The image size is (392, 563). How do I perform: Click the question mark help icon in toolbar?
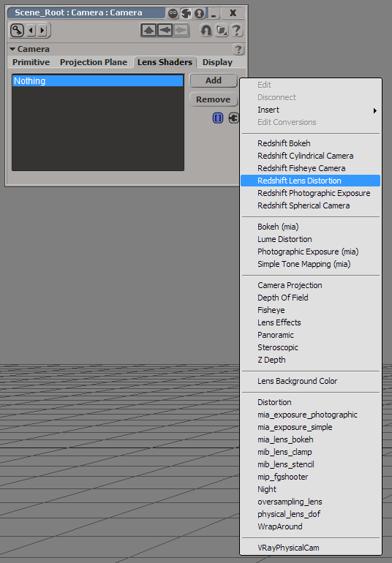click(x=236, y=30)
